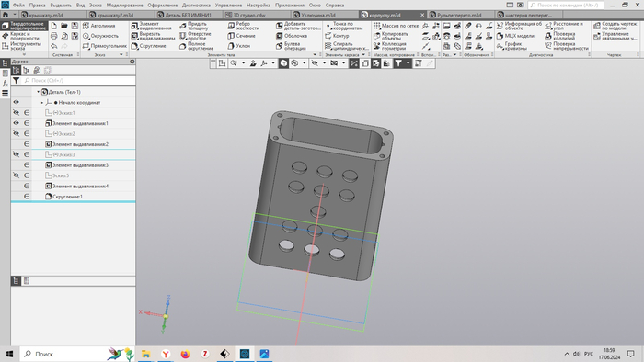Click Добавить деталь-заготовку tool
This screenshot has width=644, height=362.
pos(298,26)
